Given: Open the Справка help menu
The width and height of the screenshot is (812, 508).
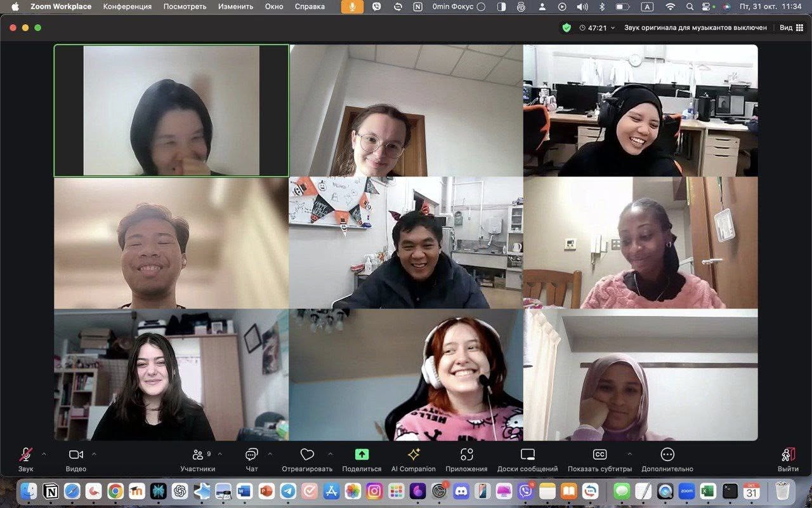Looking at the screenshot, I should pyautogui.click(x=310, y=7).
